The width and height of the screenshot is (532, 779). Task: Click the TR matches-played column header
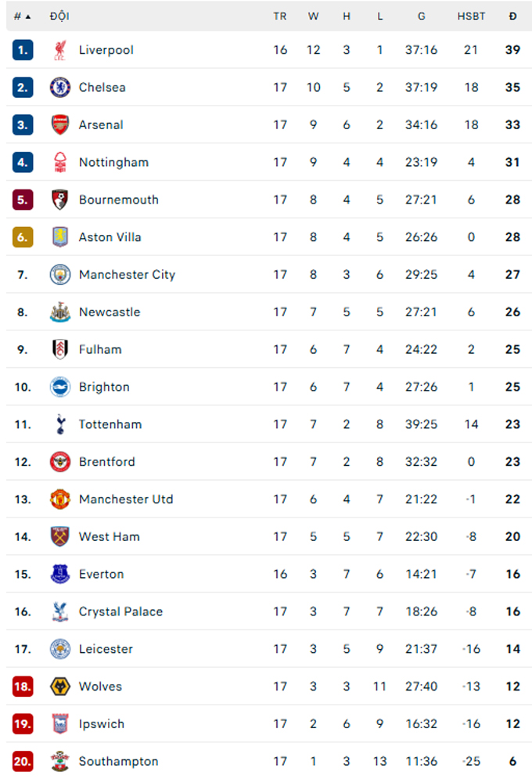tap(280, 16)
